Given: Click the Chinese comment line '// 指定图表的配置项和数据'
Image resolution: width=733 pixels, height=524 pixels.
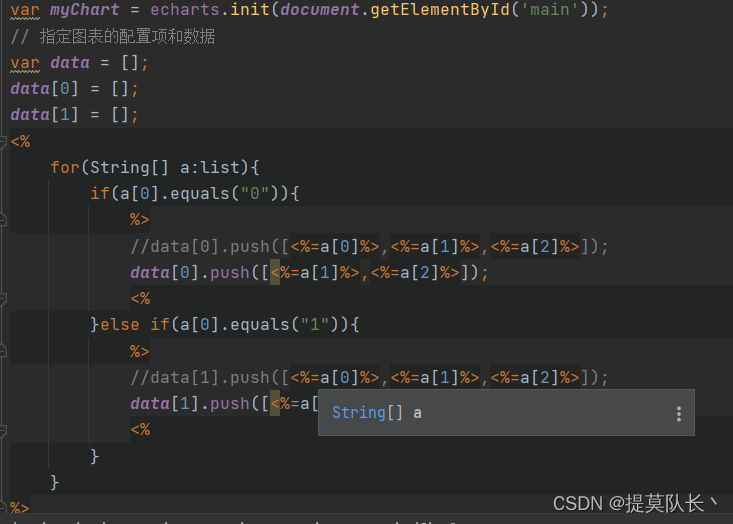Looking at the screenshot, I should click(113, 36).
